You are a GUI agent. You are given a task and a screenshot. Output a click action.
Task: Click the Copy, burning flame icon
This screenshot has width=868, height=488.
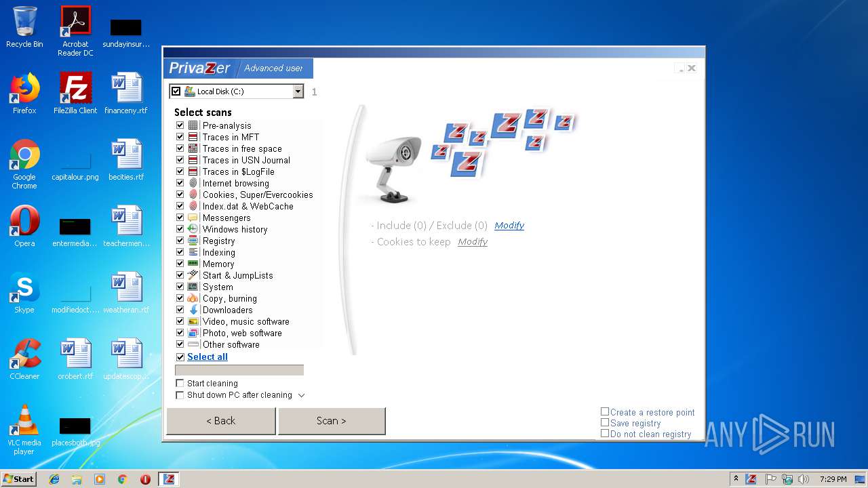pos(193,298)
